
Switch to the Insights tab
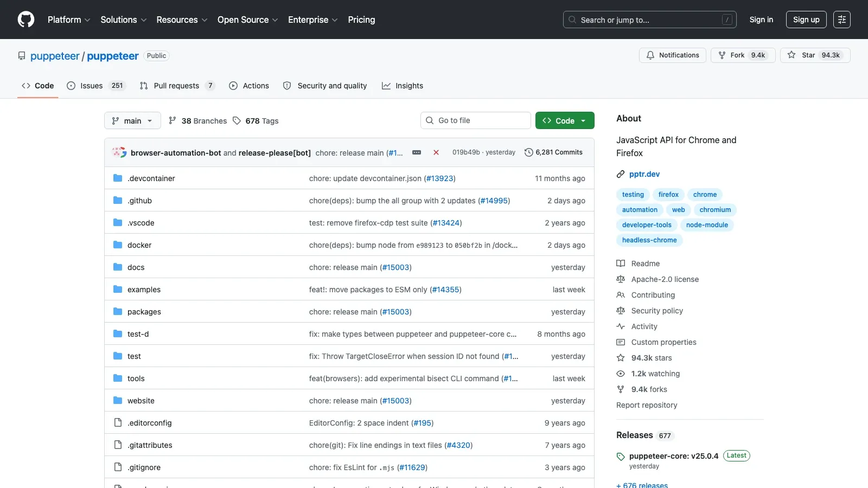(x=403, y=86)
